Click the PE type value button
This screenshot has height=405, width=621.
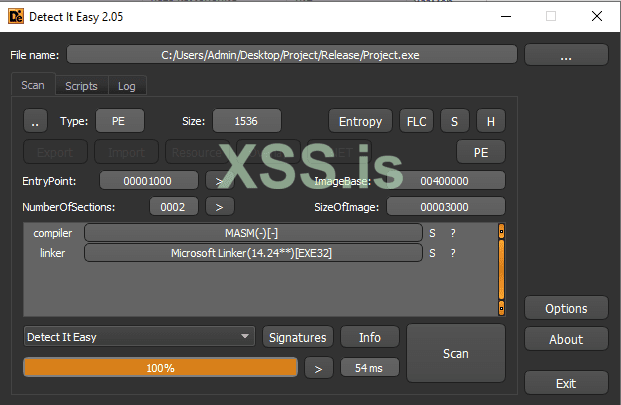(x=120, y=121)
